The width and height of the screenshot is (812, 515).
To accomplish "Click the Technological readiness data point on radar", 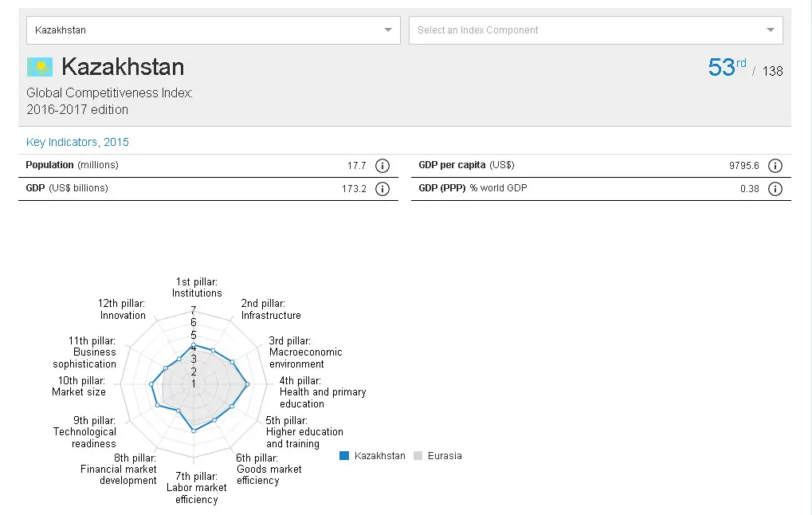I will click(157, 405).
